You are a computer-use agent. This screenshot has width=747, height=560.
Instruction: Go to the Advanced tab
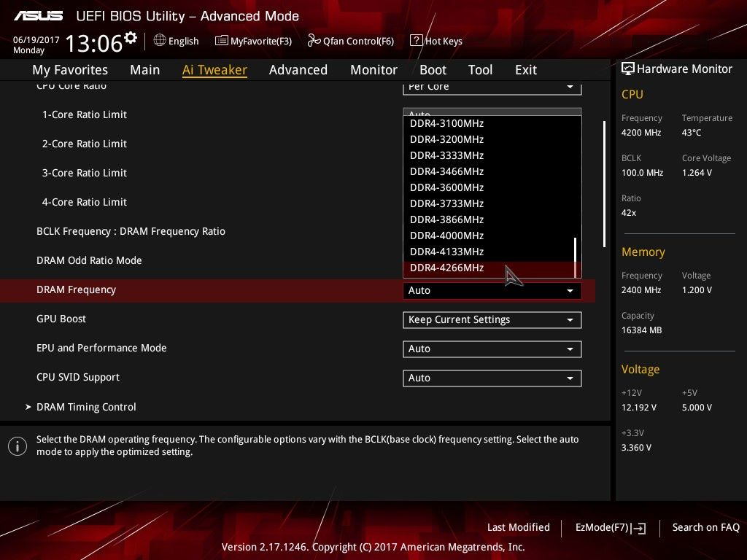click(298, 70)
